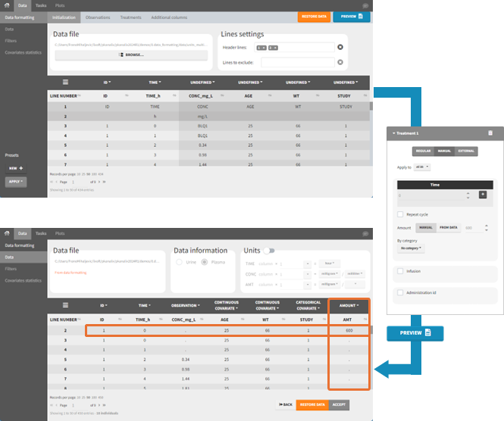Image resolution: width=504 pixels, height=421 pixels.
Task: Collapse the Treatment 1 panel header arrow
Action: pos(393,133)
